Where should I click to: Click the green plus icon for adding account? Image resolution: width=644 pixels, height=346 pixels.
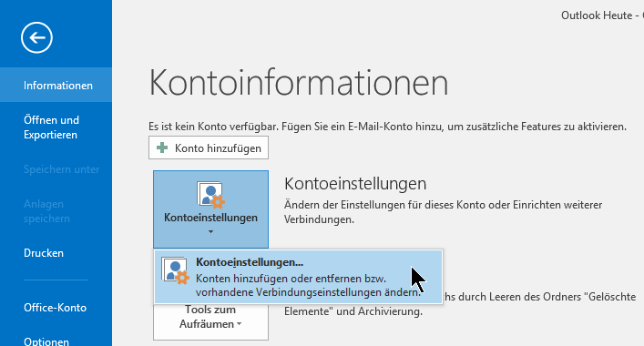[x=162, y=148]
